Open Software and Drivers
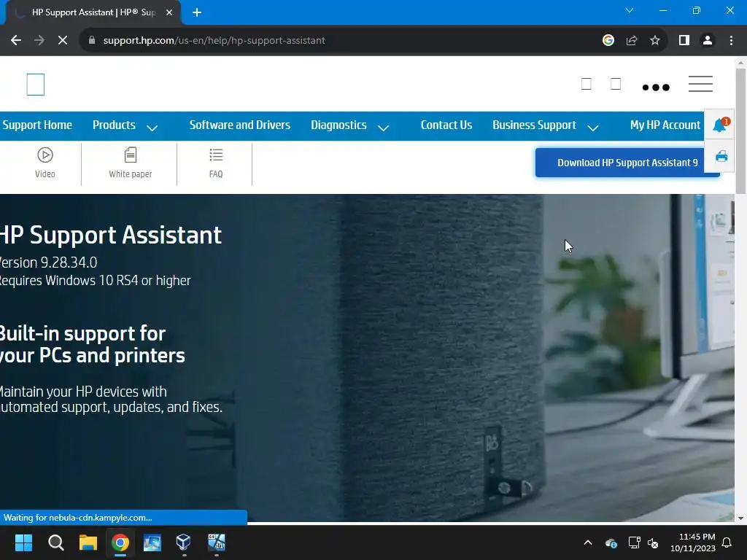Viewport: 747px width, 560px height. [239, 125]
